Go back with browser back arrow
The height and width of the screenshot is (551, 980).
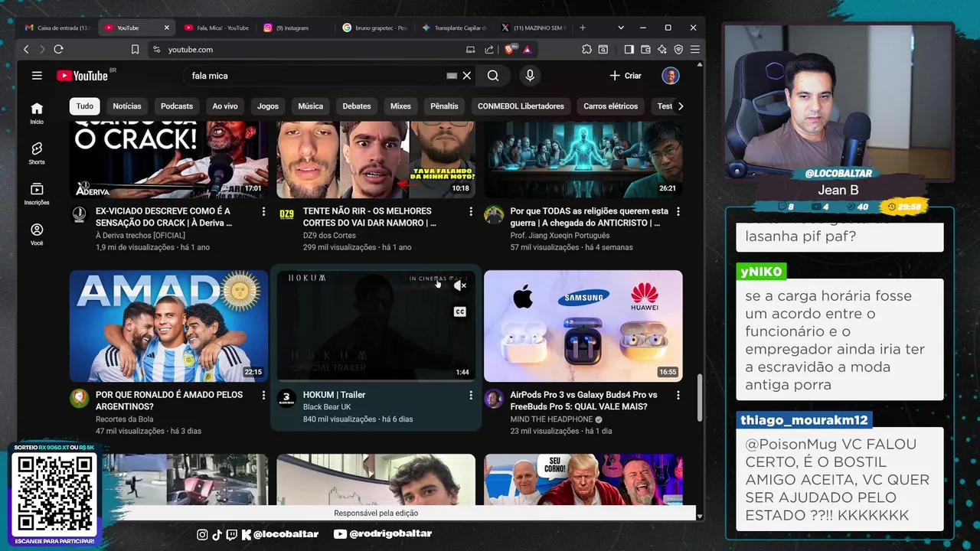click(x=26, y=49)
